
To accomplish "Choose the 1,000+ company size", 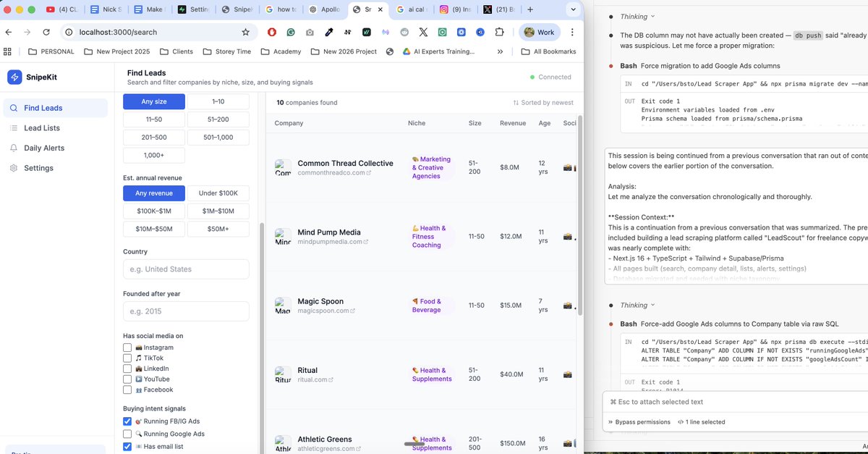I will coord(154,155).
